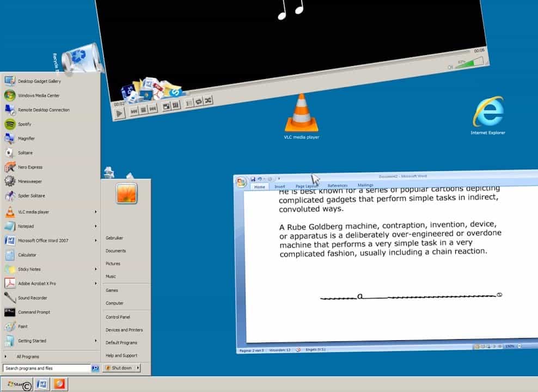This screenshot has width=538, height=392.
Task: Click the Start button on taskbar
Action: 16,384
